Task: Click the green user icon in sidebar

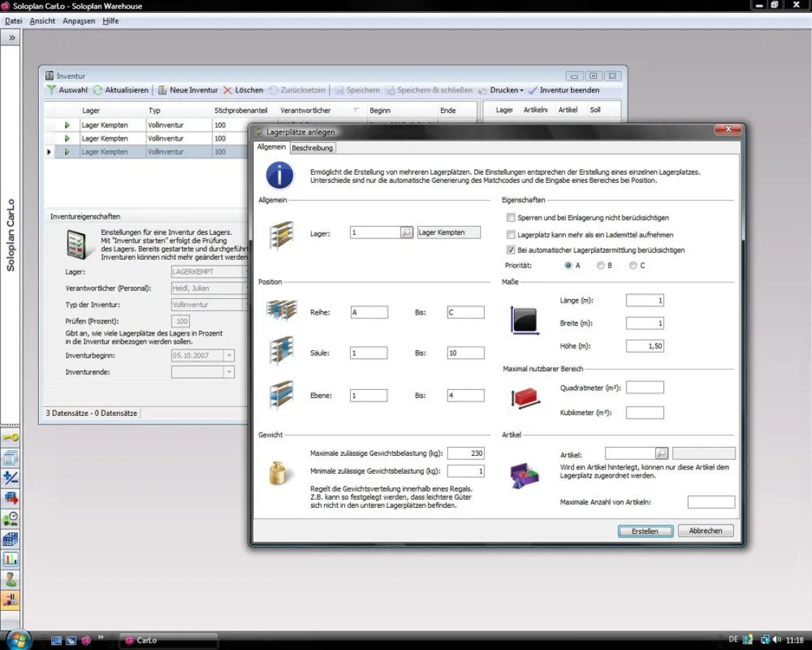Action: coord(10,579)
